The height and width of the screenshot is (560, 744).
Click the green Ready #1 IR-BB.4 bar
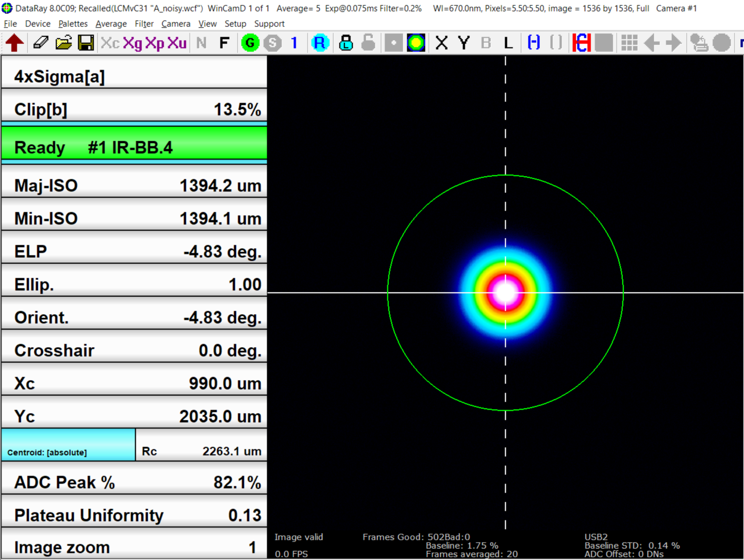tap(134, 143)
